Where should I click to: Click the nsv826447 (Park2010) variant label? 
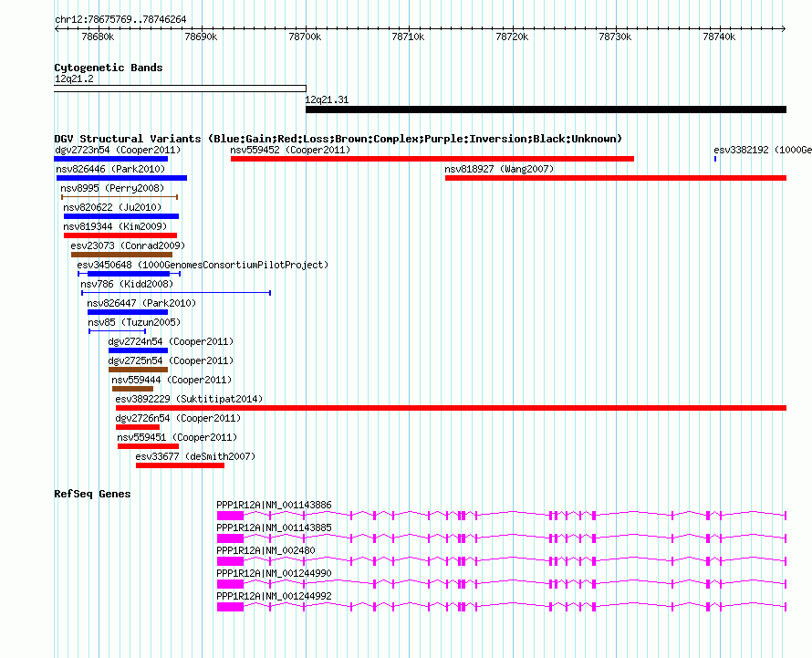(x=141, y=303)
